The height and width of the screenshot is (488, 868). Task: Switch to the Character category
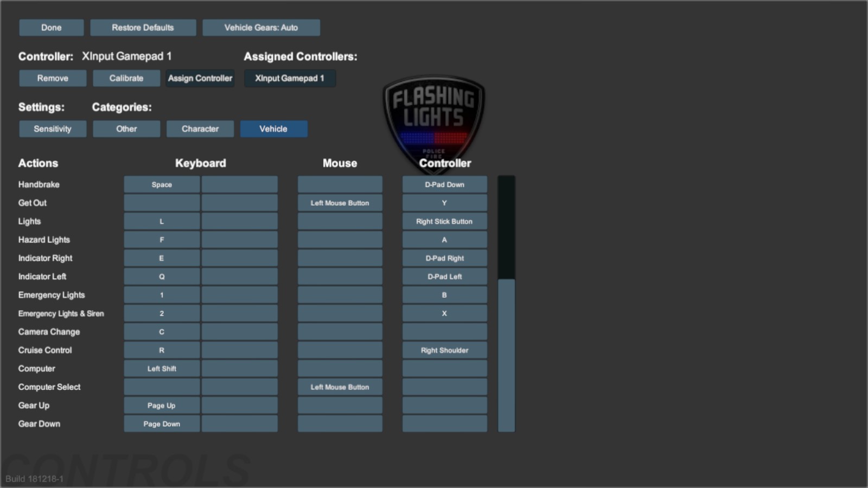(x=200, y=129)
